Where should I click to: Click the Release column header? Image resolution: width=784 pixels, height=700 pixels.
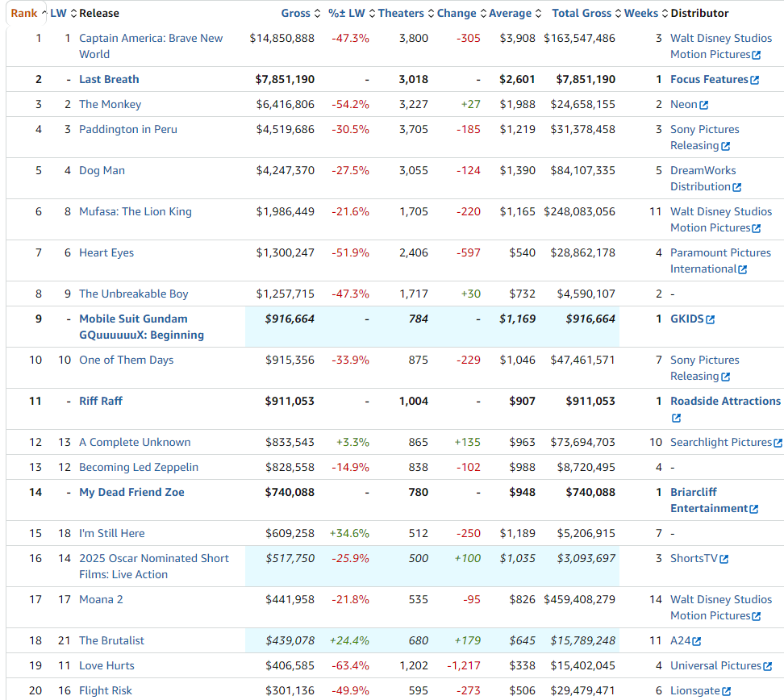pos(98,13)
